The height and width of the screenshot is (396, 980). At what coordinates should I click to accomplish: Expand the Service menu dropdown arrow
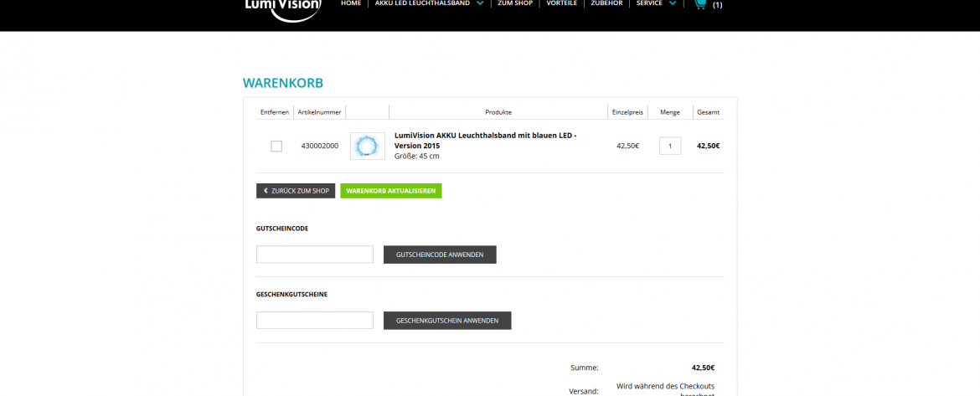coord(673,3)
